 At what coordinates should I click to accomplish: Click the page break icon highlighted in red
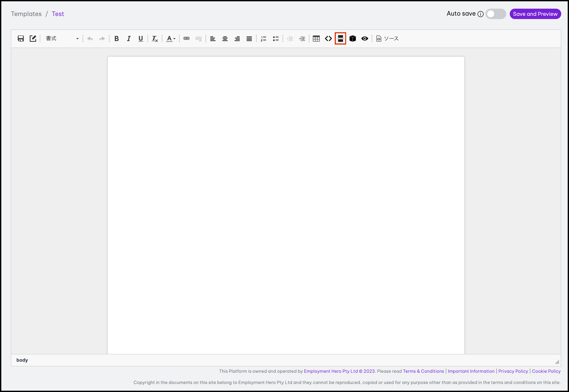340,39
